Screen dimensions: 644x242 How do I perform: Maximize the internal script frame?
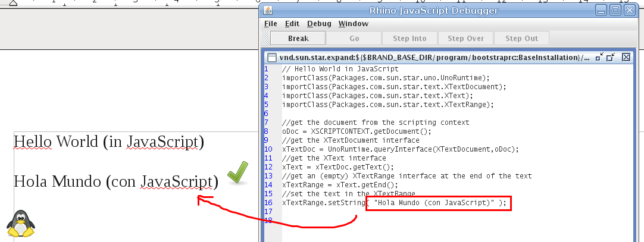coord(610,57)
